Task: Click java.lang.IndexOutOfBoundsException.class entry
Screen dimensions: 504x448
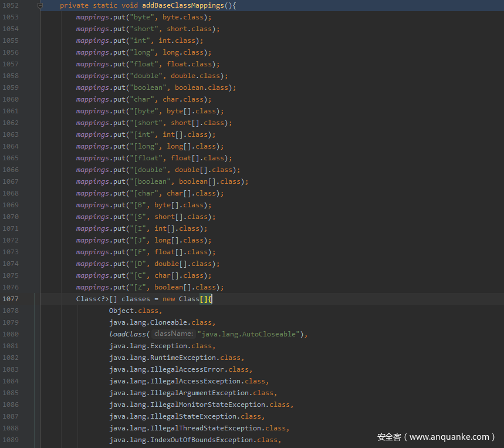Action: [194, 440]
